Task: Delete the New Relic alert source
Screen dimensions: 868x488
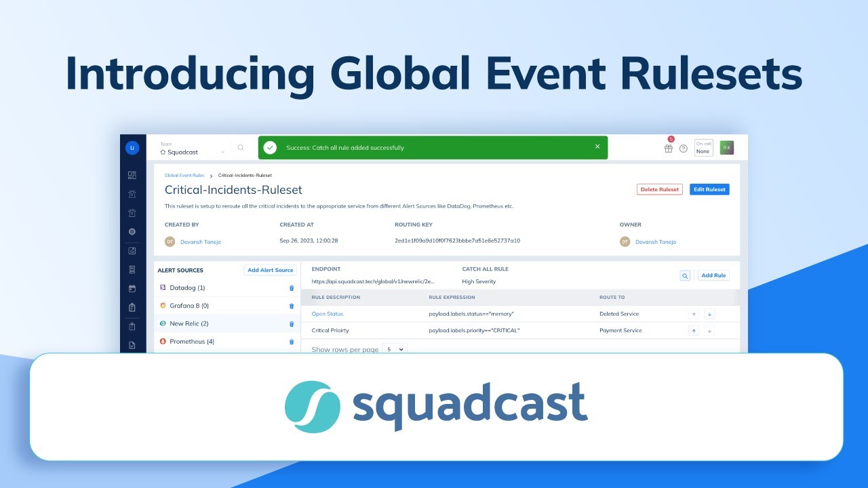Action: coord(292,324)
